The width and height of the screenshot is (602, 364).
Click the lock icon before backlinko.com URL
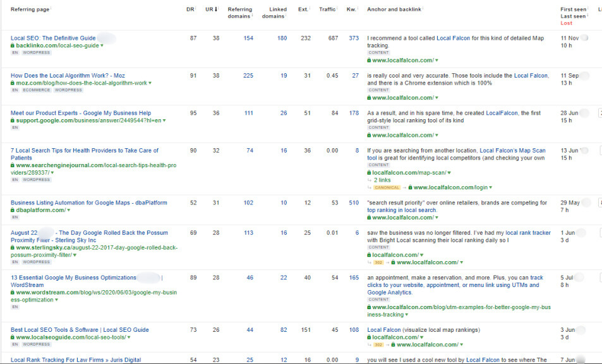click(x=13, y=45)
